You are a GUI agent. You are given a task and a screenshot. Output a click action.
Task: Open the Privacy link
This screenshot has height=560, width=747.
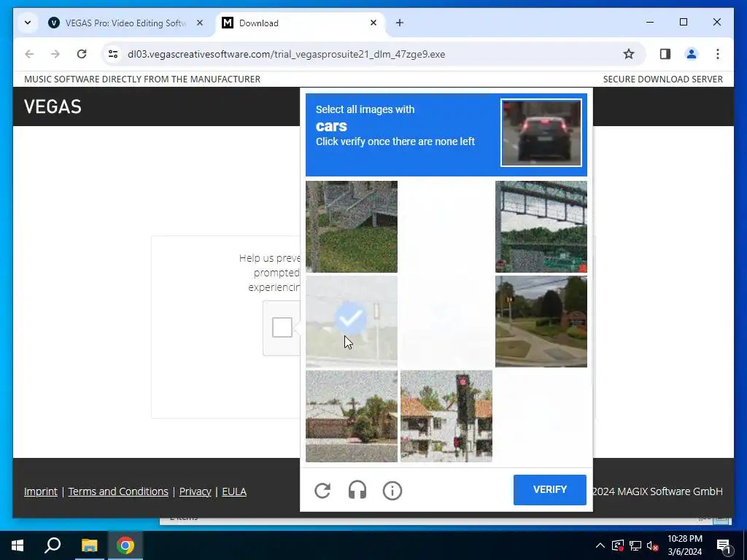click(195, 491)
